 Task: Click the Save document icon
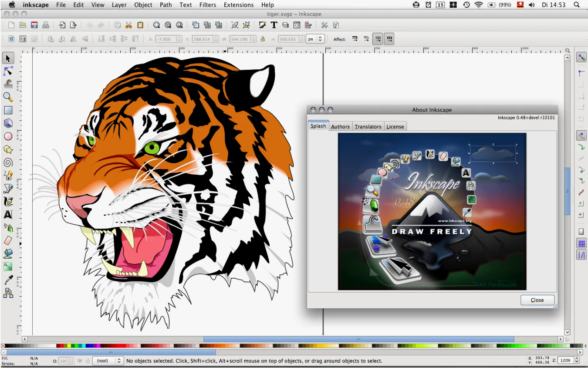point(34,25)
